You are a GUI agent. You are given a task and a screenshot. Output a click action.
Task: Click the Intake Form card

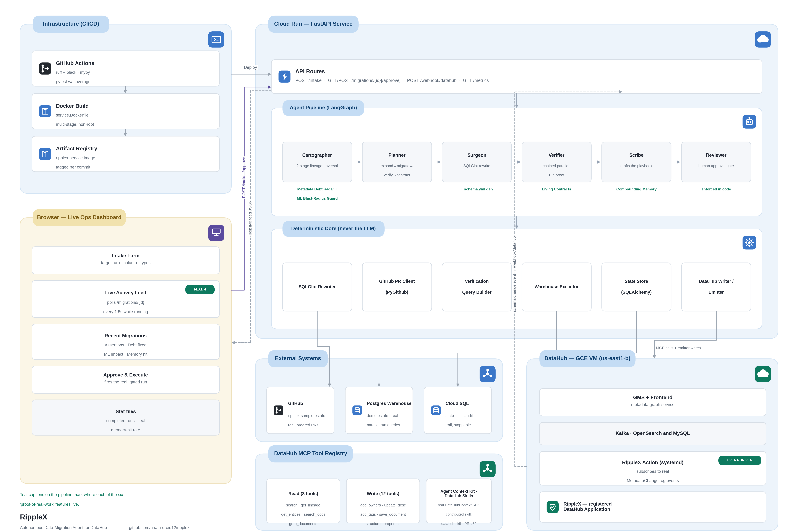[126, 261]
